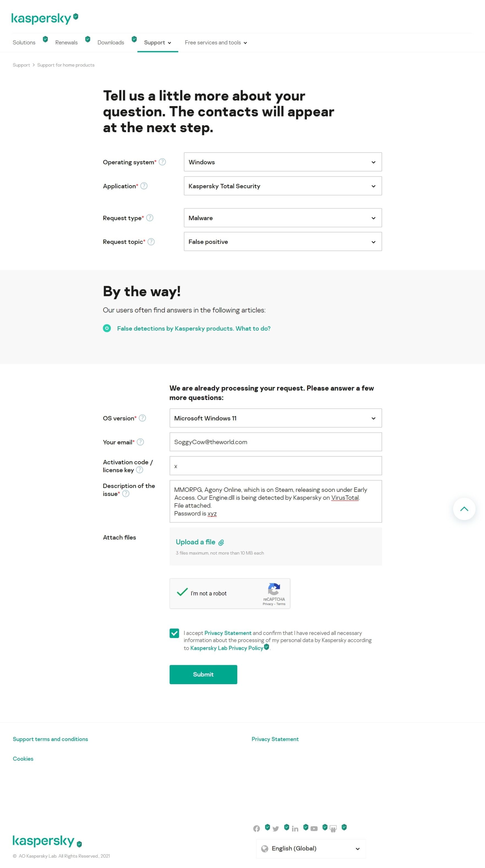Click into the Activation code input field

tap(275, 466)
